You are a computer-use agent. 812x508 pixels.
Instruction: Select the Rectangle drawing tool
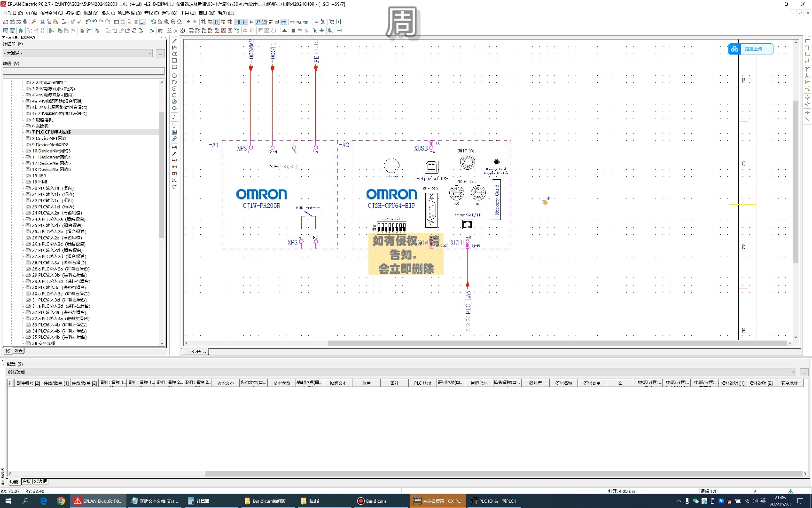[174, 60]
